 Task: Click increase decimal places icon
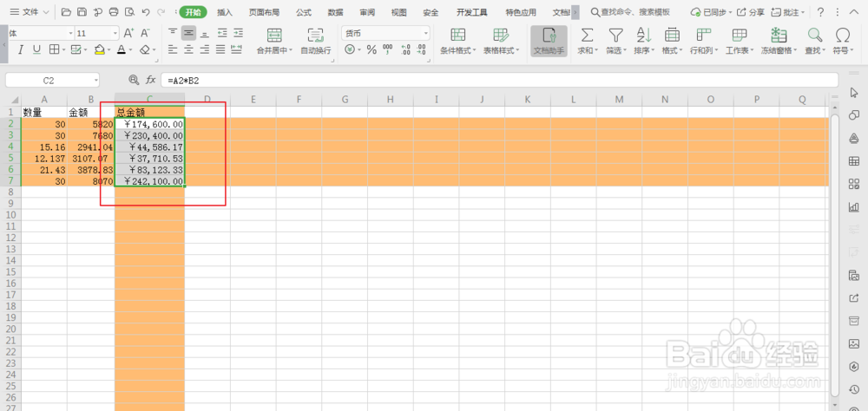coord(405,49)
